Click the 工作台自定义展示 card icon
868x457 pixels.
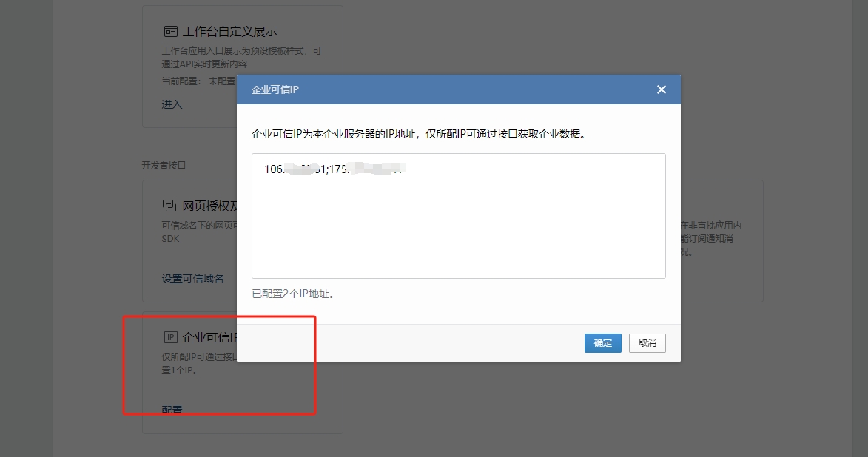[x=170, y=32]
